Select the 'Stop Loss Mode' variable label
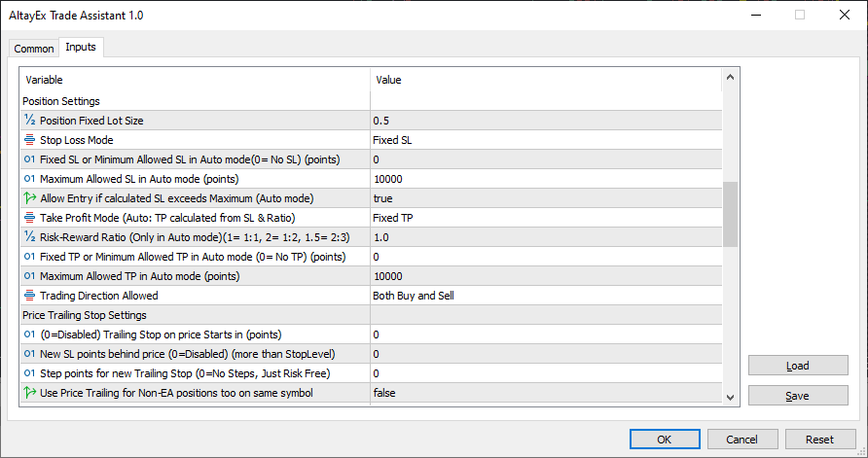The image size is (868, 458). (x=77, y=140)
